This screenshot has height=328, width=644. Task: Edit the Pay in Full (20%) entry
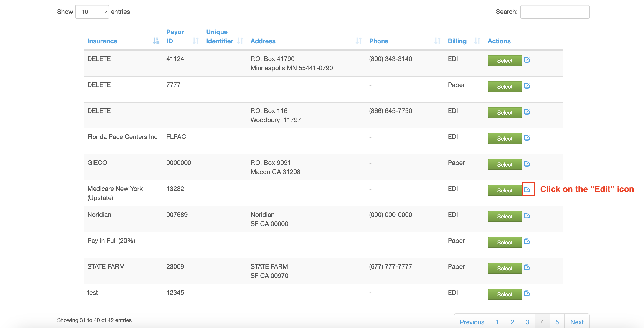pyautogui.click(x=527, y=241)
